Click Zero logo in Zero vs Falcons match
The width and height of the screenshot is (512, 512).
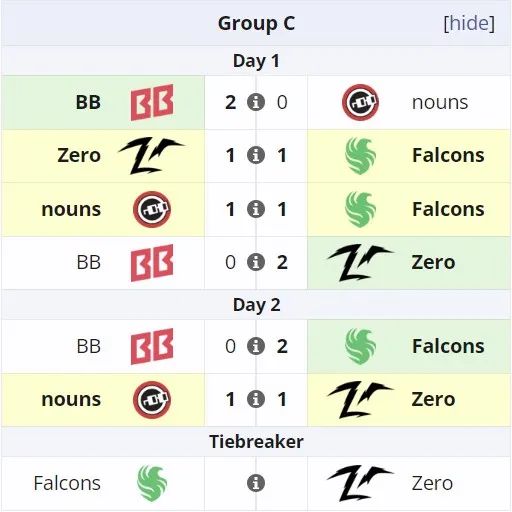pos(152,155)
